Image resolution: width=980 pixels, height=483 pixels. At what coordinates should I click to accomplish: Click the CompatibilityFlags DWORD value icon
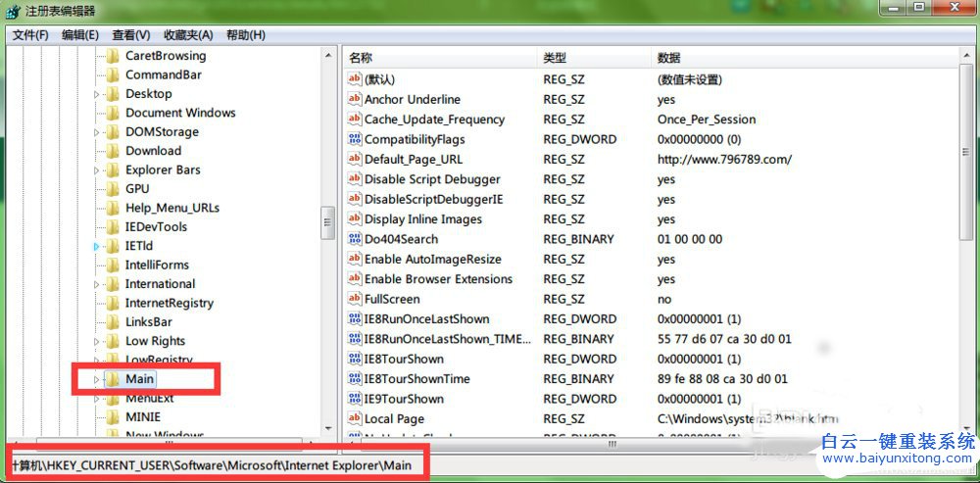355,139
